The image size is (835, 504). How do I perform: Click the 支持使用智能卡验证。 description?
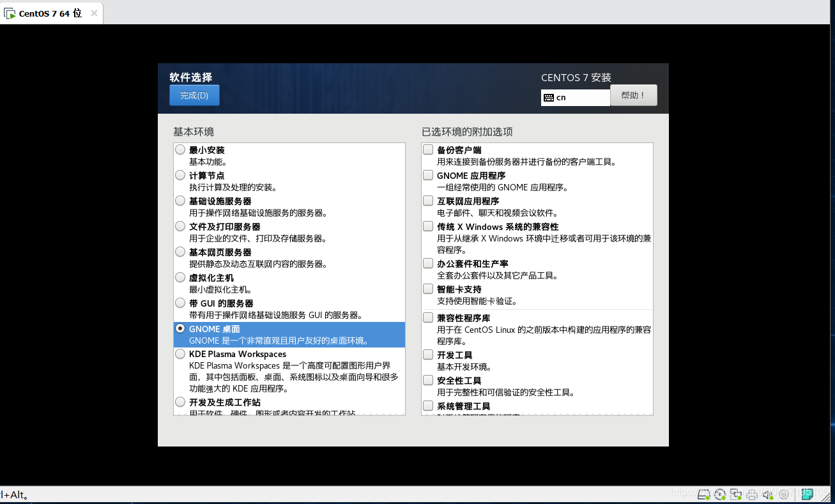[x=477, y=302]
